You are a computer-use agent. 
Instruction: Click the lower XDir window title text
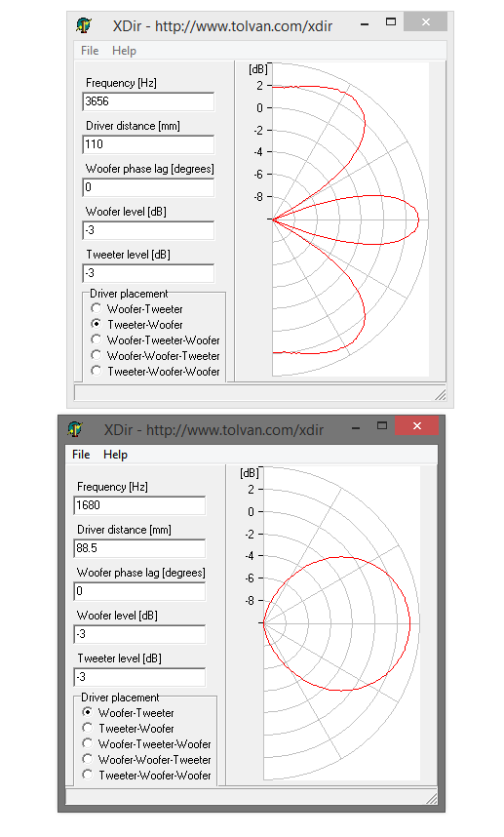(x=213, y=429)
